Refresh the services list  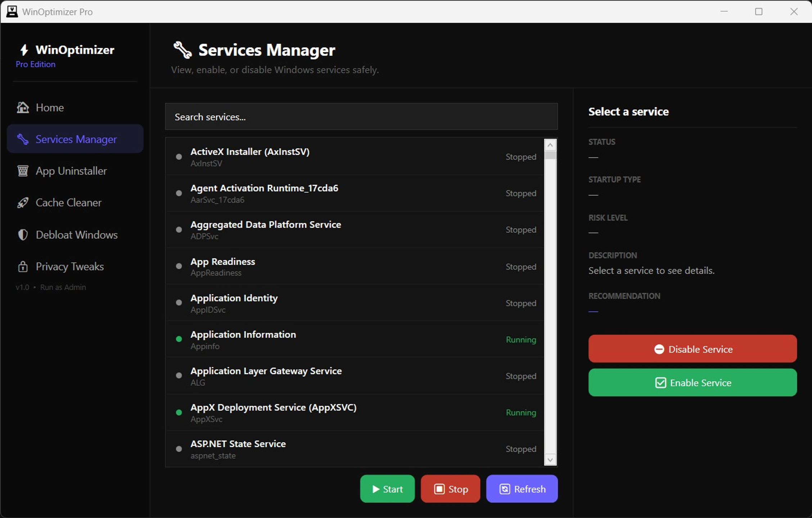pyautogui.click(x=522, y=489)
